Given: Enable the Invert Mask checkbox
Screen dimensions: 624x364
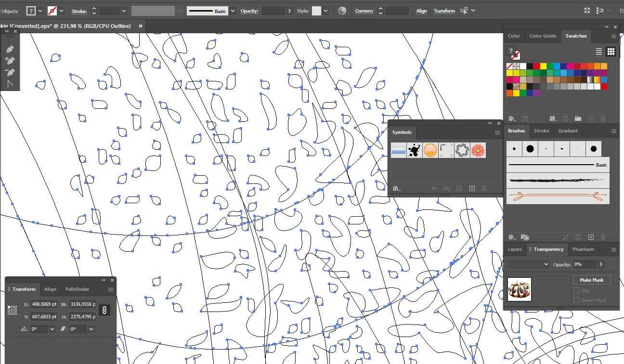Looking at the screenshot, I should click(576, 300).
